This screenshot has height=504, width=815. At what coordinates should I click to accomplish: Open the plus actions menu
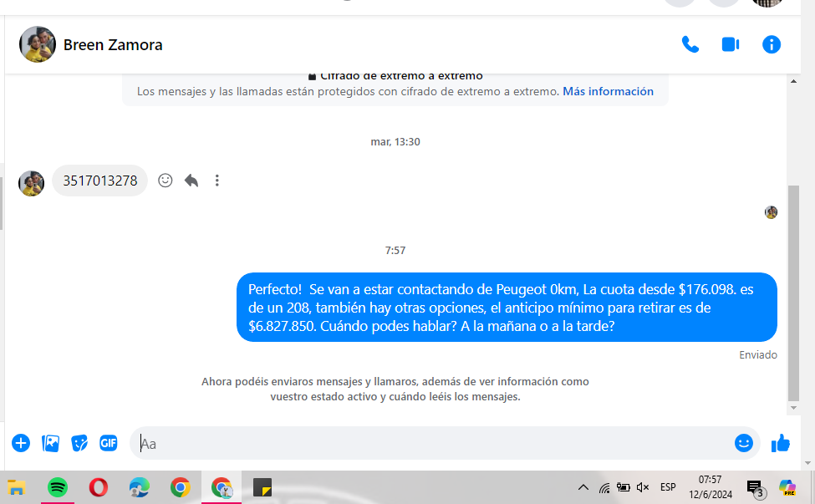tap(21, 443)
